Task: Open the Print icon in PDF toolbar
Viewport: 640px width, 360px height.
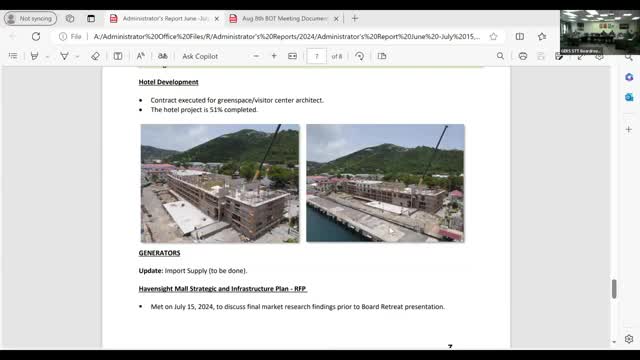Action: (x=523, y=56)
